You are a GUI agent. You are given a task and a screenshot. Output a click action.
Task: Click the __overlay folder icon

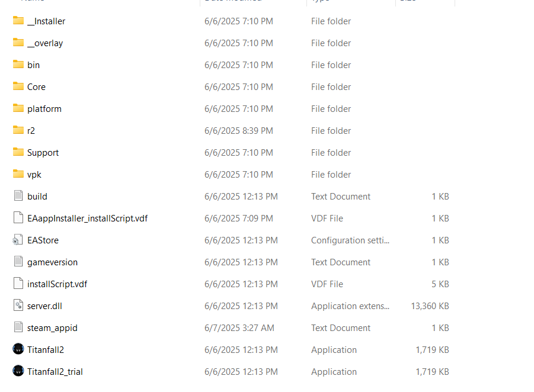(18, 43)
